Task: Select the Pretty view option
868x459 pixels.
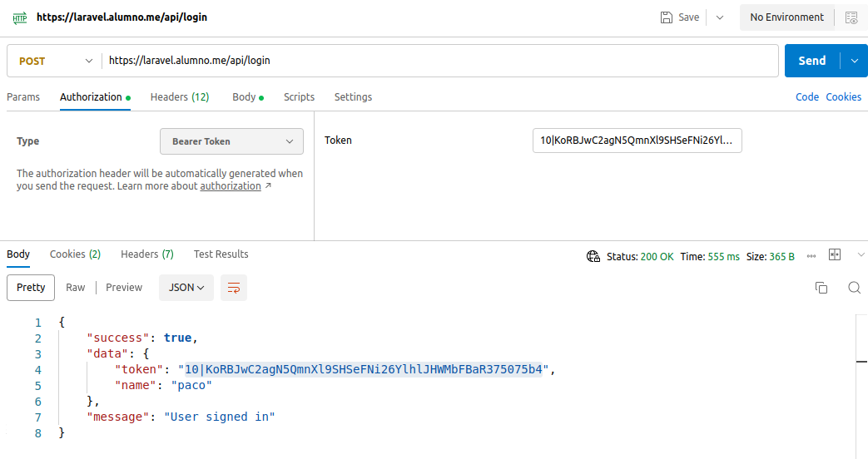Action: coord(31,288)
